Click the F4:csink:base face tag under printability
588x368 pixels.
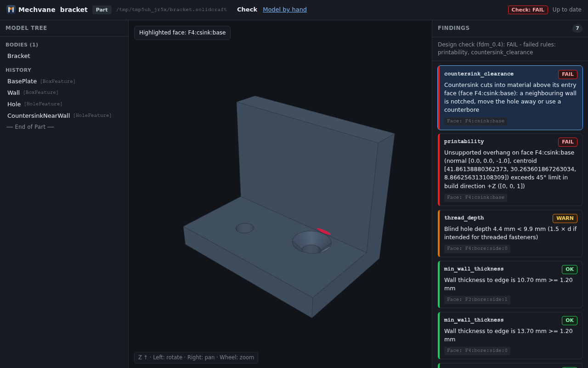(475, 198)
